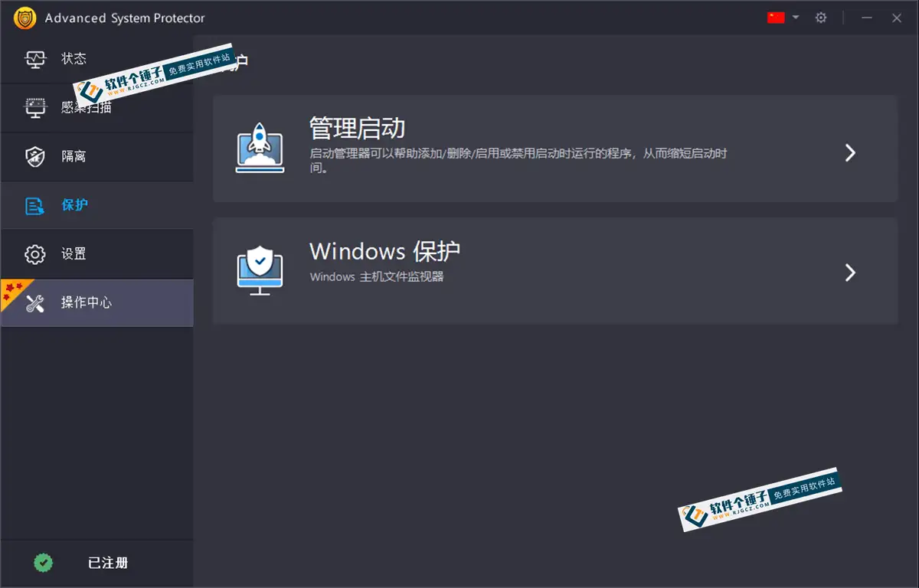919x588 pixels.
Task: Expand the 管理启动 chevron arrow
Action: 850,152
